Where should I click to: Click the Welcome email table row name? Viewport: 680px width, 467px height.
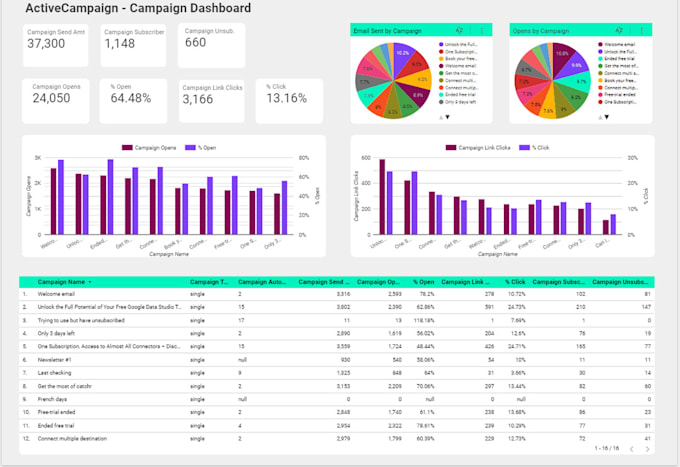pos(56,294)
